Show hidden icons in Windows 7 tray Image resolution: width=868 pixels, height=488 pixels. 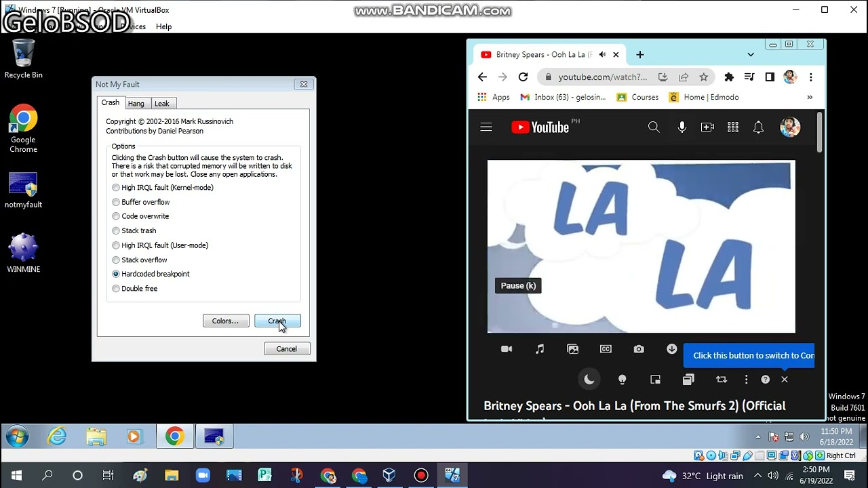pyautogui.click(x=758, y=437)
